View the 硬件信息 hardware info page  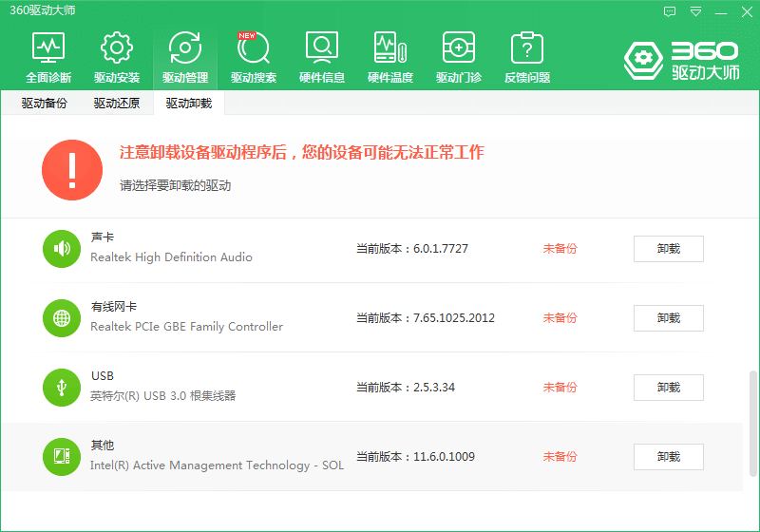(322, 57)
